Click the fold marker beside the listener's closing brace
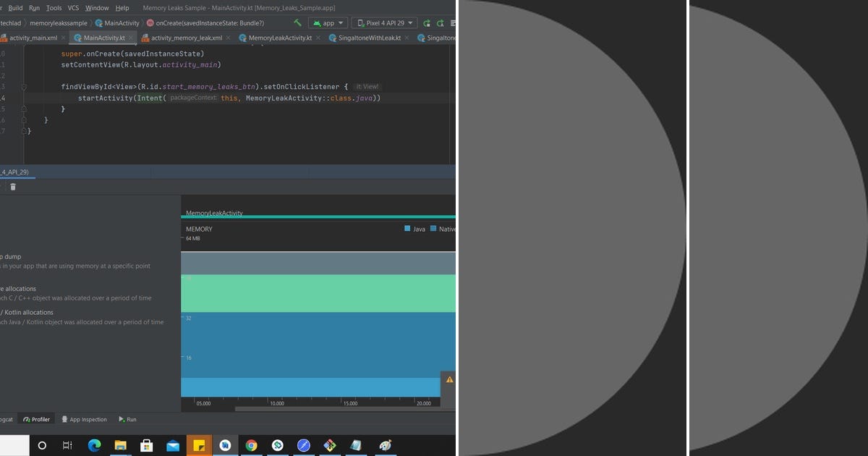The width and height of the screenshot is (868, 456). tap(23, 109)
